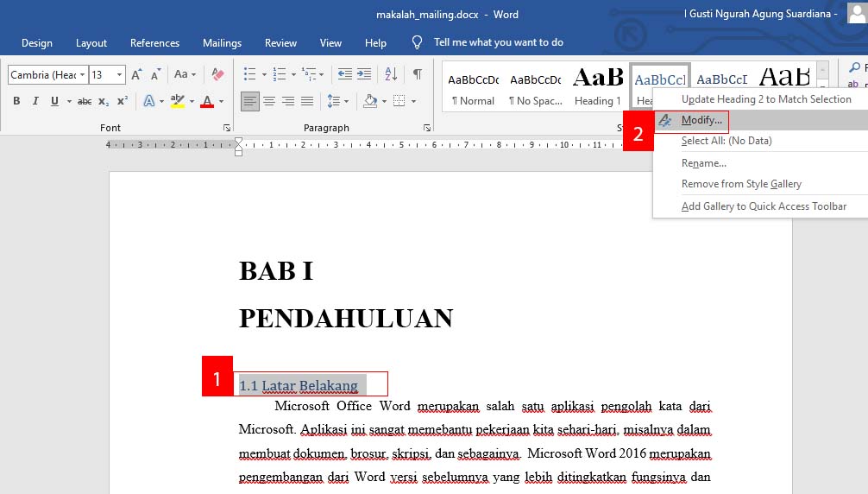Screen dimensions: 868x494
Task: Click the Find magnifier icon
Action: tap(855, 67)
